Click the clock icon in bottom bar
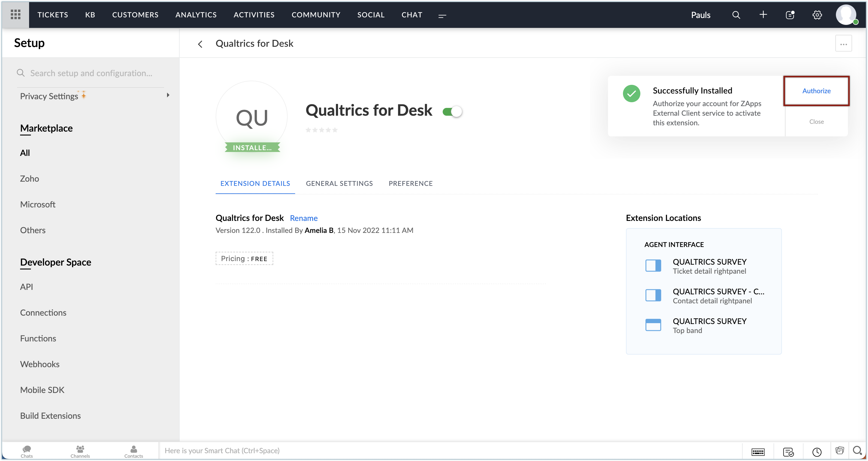This screenshot has width=868, height=461. point(817,452)
